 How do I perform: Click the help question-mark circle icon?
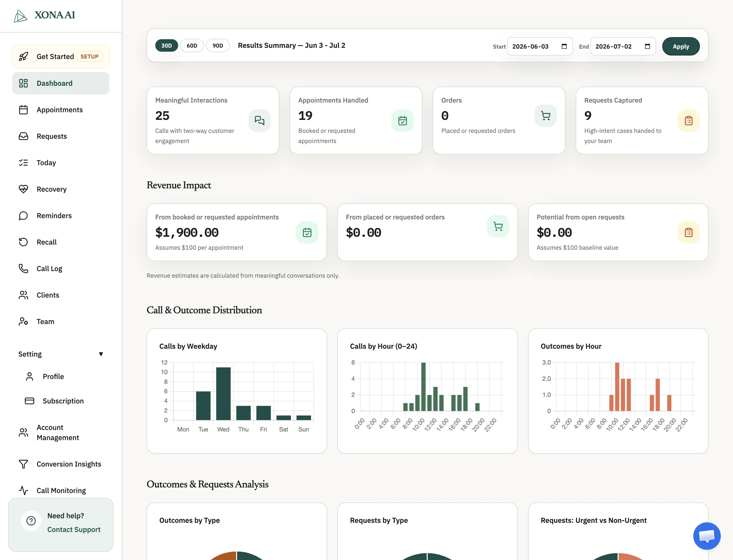(x=31, y=521)
